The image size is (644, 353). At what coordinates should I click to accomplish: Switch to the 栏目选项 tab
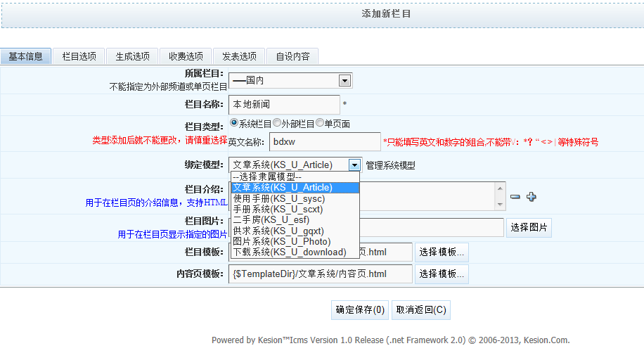click(x=79, y=56)
